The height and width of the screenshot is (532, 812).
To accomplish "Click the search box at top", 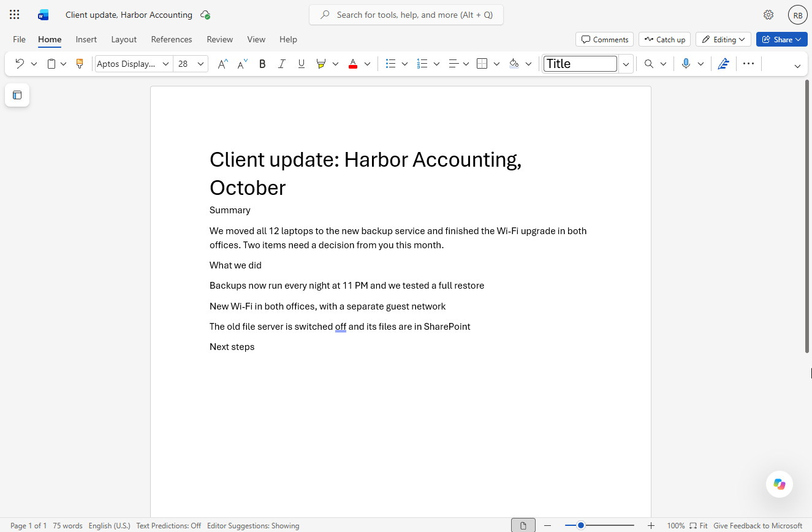I will [x=406, y=15].
